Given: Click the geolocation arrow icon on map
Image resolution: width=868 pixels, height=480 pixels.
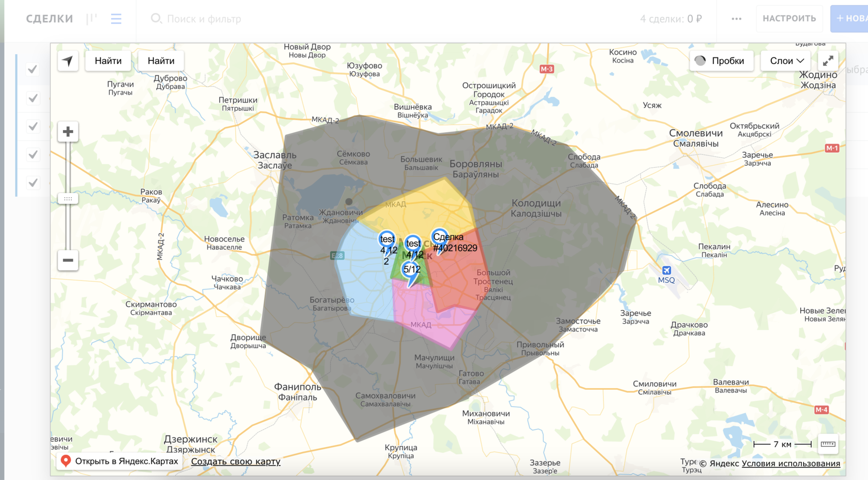Looking at the screenshot, I should 68,61.
